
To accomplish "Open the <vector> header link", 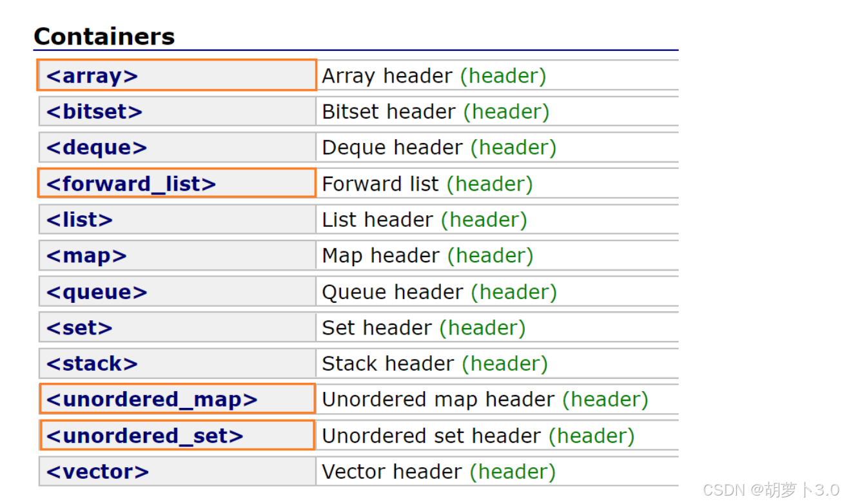I will coord(97,472).
